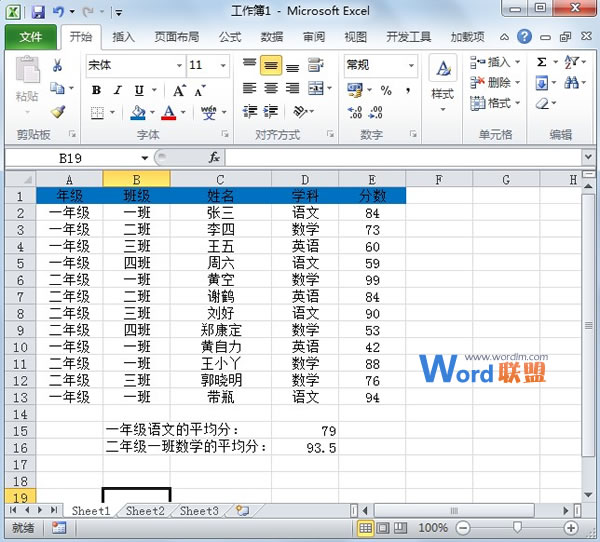Click the insert function fx icon
600x542 pixels.
213,158
